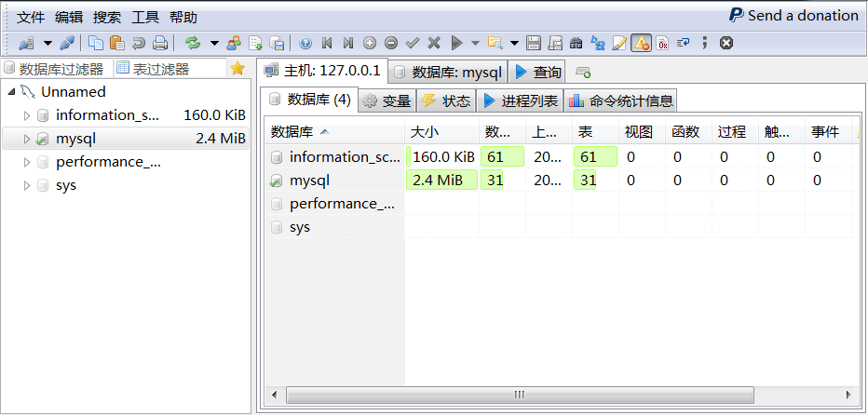
Task: Open the 搜索 menu
Action: pyautogui.click(x=107, y=17)
